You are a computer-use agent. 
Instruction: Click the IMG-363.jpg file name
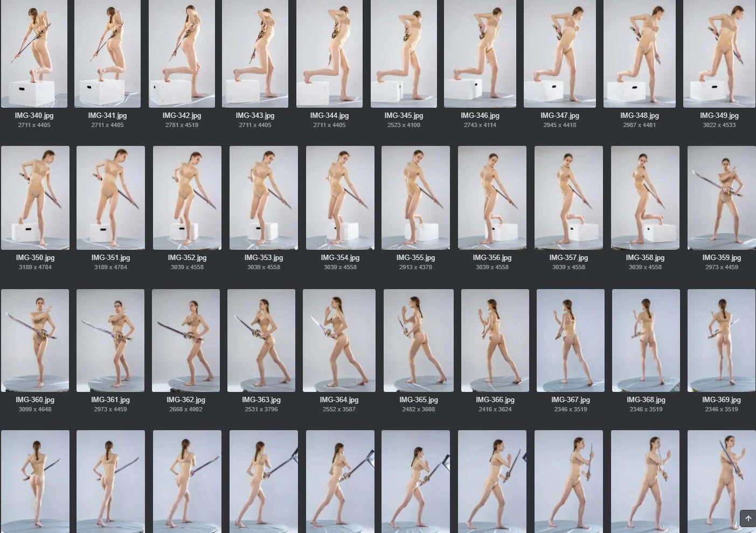[x=261, y=399]
